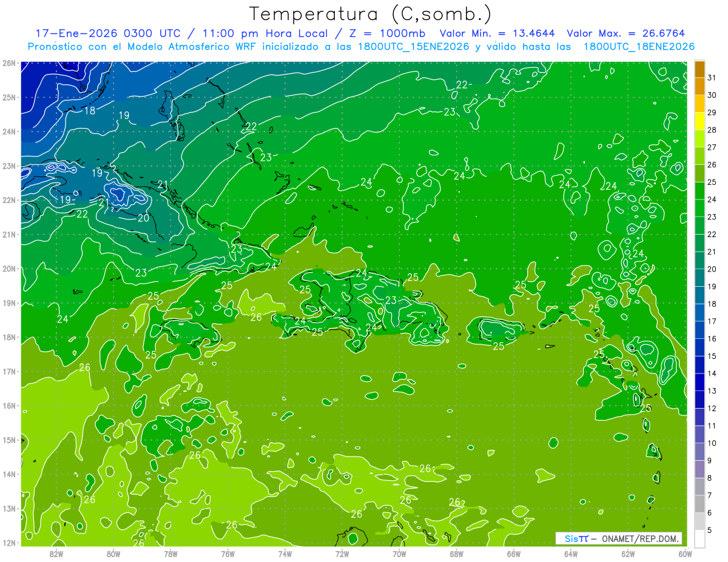Click the colorbar label "12"
Viewport: 728px width, 562px height.
point(712,408)
